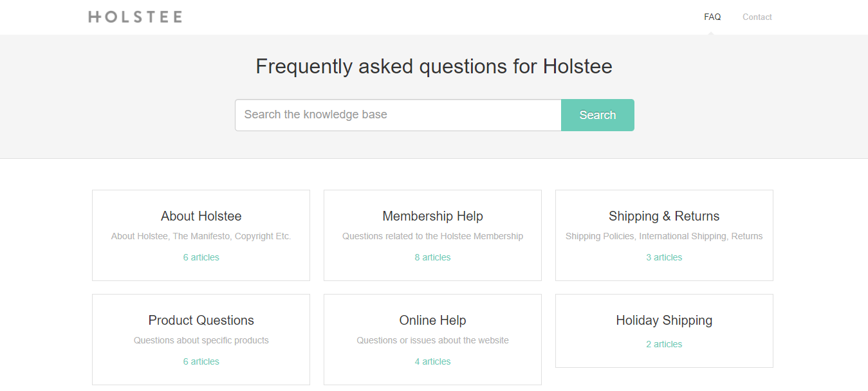Click '3 articles' under Shipping & Returns
The height and width of the screenshot is (391, 868).
point(664,257)
